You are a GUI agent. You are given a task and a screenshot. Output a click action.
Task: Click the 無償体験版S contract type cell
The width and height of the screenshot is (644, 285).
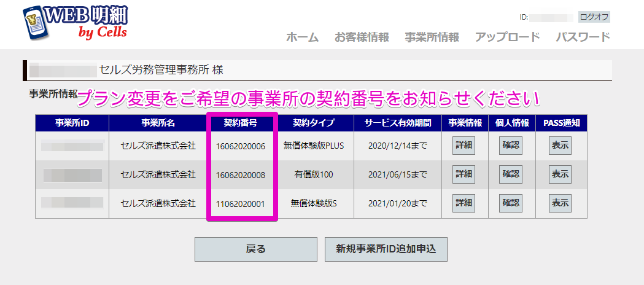click(313, 203)
